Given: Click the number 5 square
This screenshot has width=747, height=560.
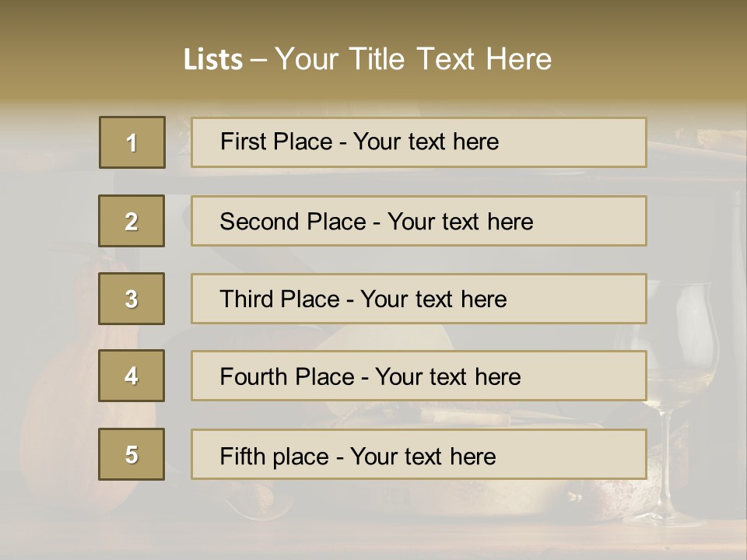Looking at the screenshot, I should tap(132, 454).
